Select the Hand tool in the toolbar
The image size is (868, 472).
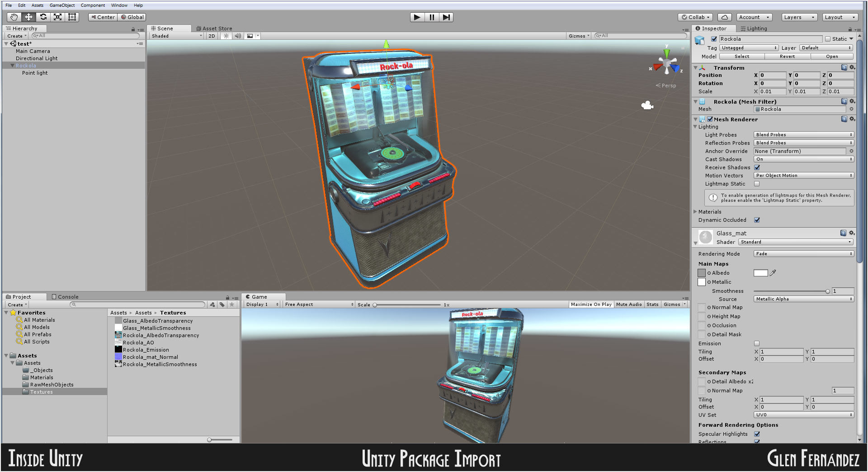[x=14, y=17]
